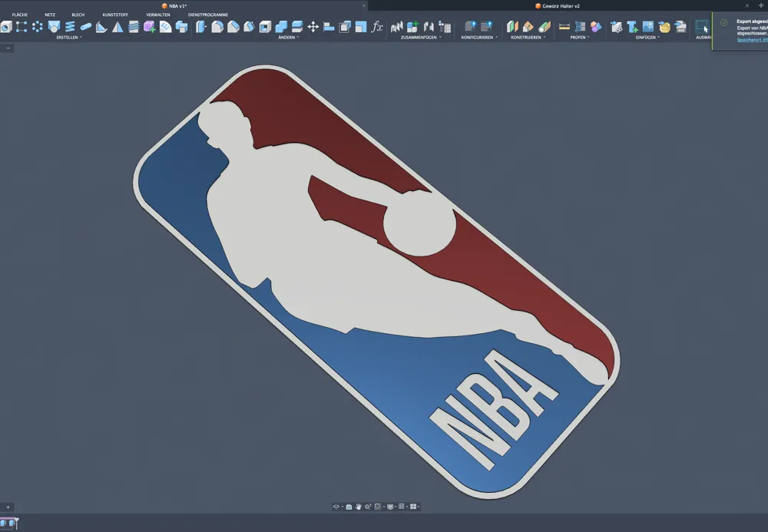Open the ERSTELLEN dropdown menu
This screenshot has height=532, width=768.
click(x=68, y=37)
